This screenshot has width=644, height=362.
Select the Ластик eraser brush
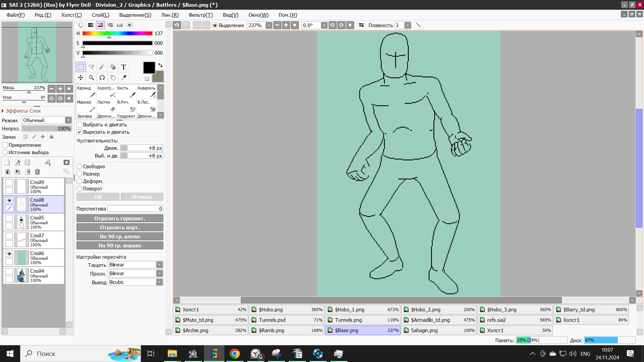point(106,106)
